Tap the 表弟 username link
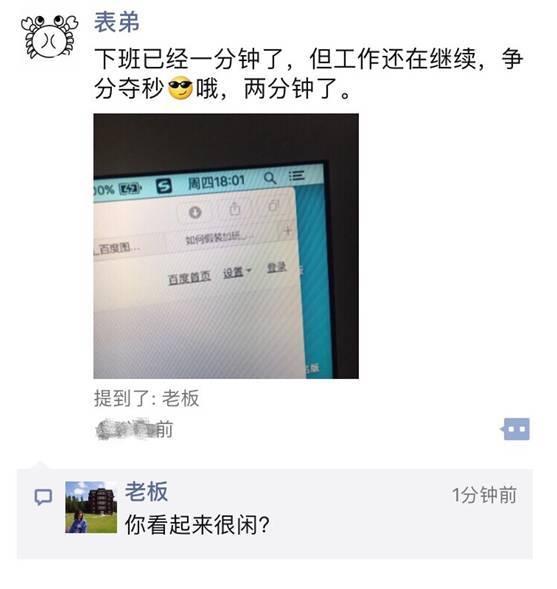 point(117,22)
